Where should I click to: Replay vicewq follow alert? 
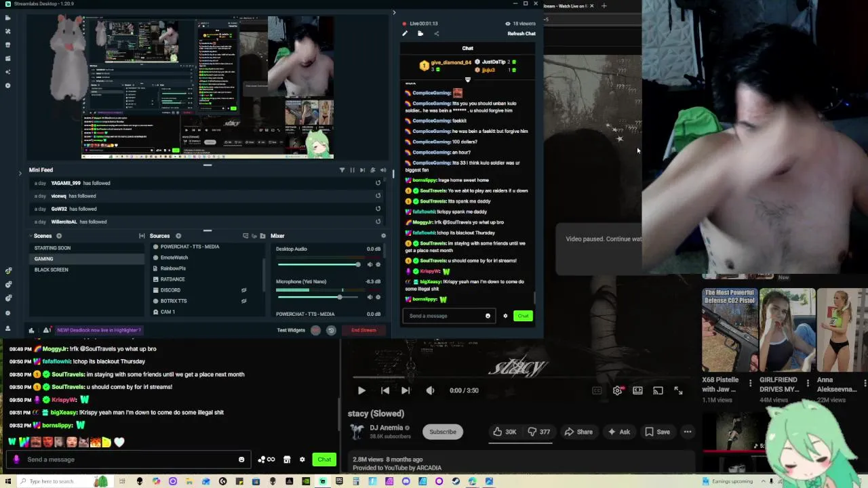point(378,196)
